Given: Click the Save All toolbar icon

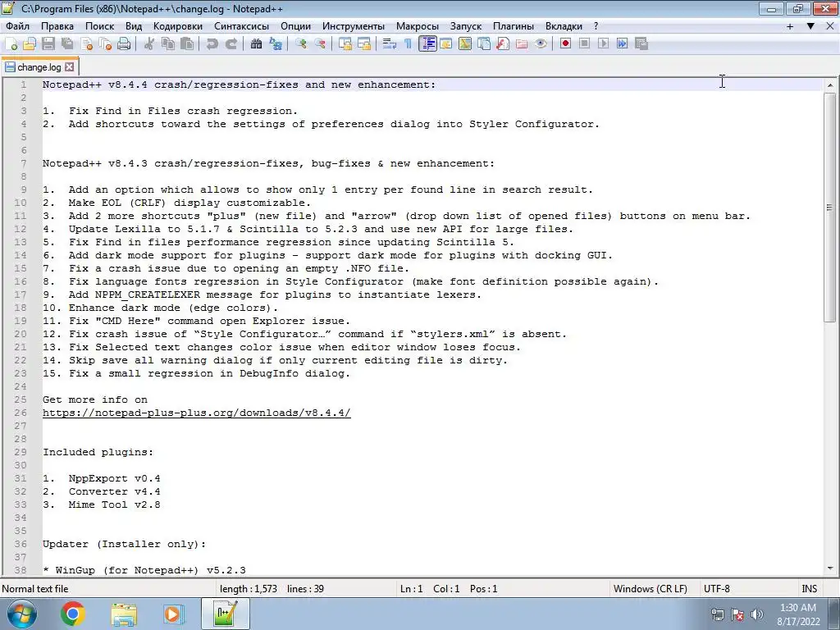Looking at the screenshot, I should click(67, 44).
